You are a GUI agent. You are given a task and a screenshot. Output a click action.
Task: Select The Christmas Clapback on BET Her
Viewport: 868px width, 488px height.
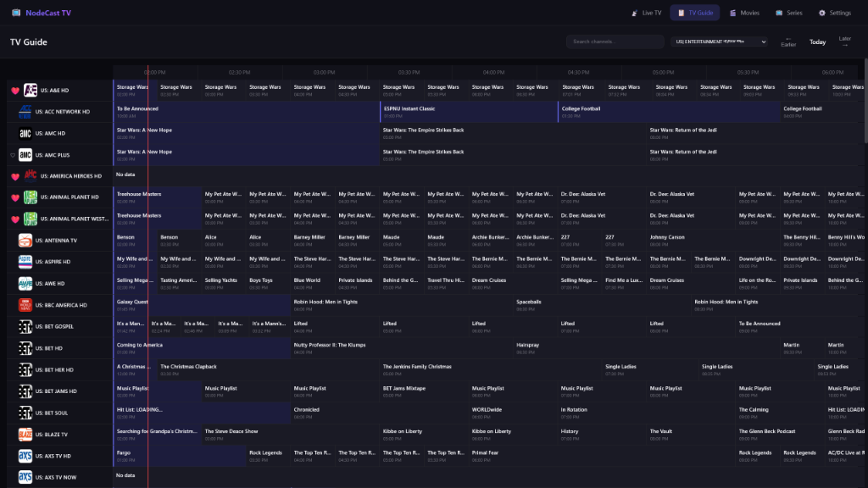[x=269, y=369]
